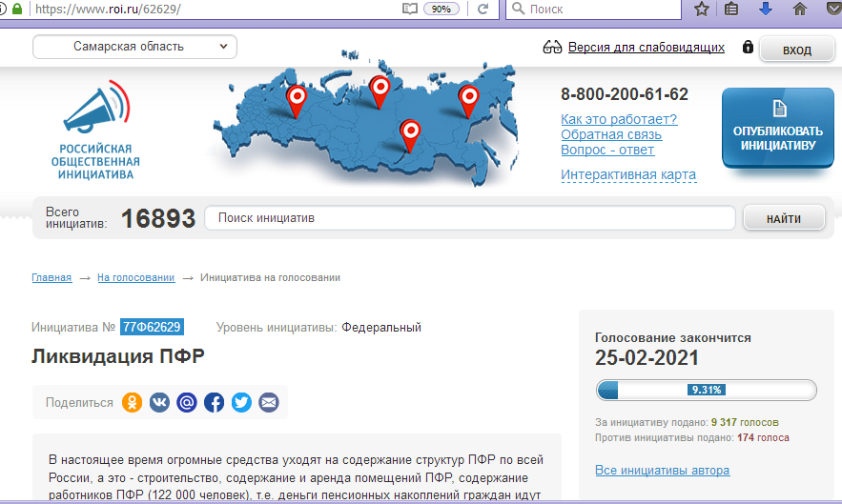
Task: Open Обратная связь link
Action: click(x=611, y=134)
